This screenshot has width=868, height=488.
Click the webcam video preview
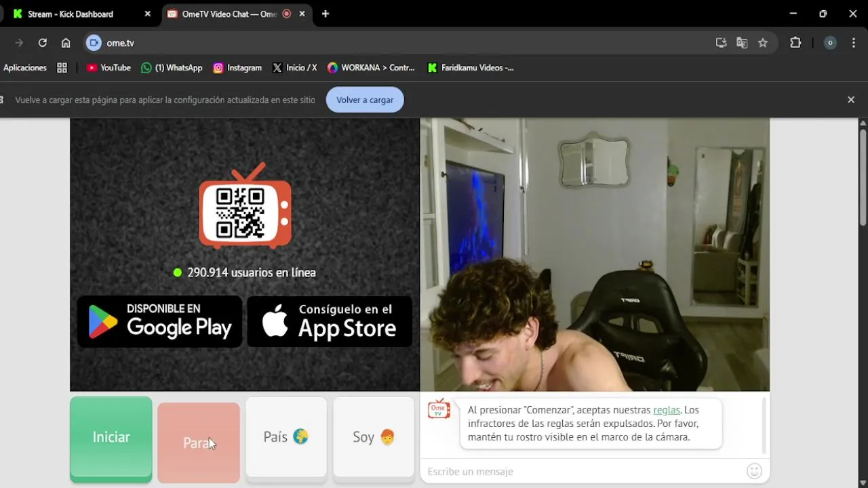(x=595, y=255)
